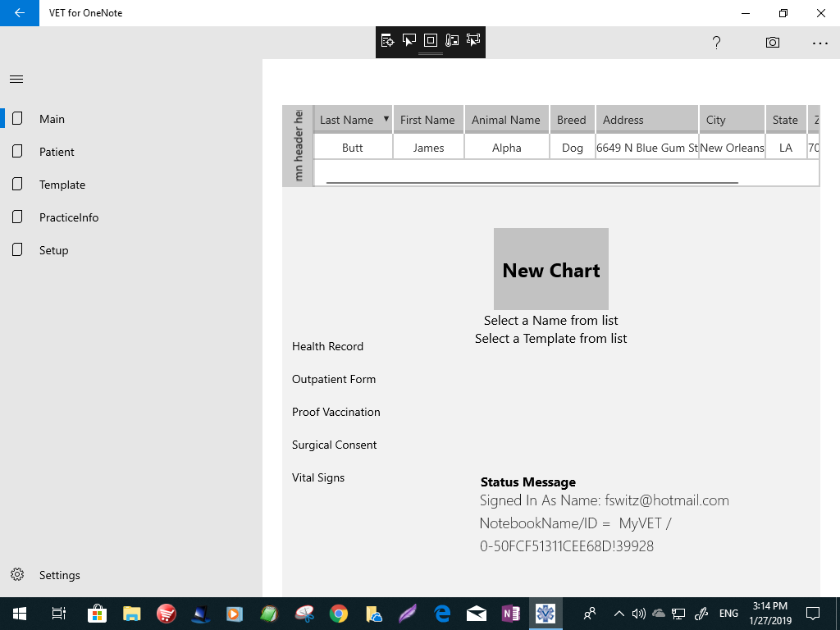This screenshot has width=840, height=630.
Task: Click the Live Visual Tree debug icon
Action: (x=387, y=40)
